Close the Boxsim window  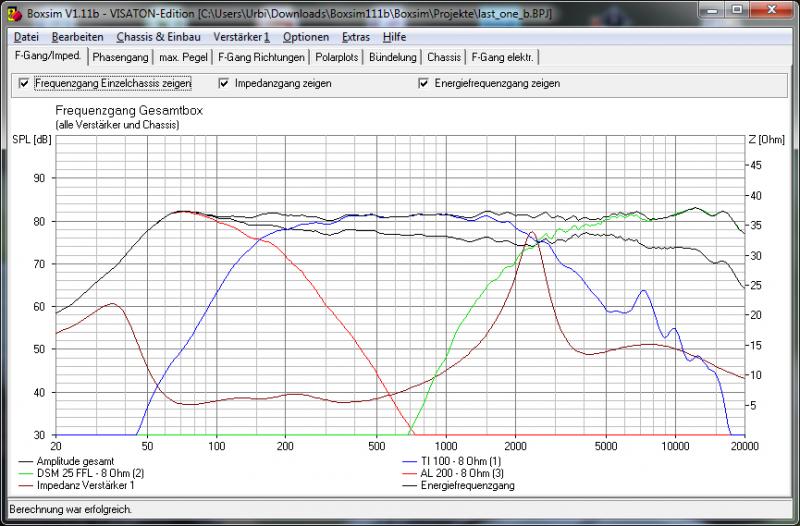tap(771, 10)
